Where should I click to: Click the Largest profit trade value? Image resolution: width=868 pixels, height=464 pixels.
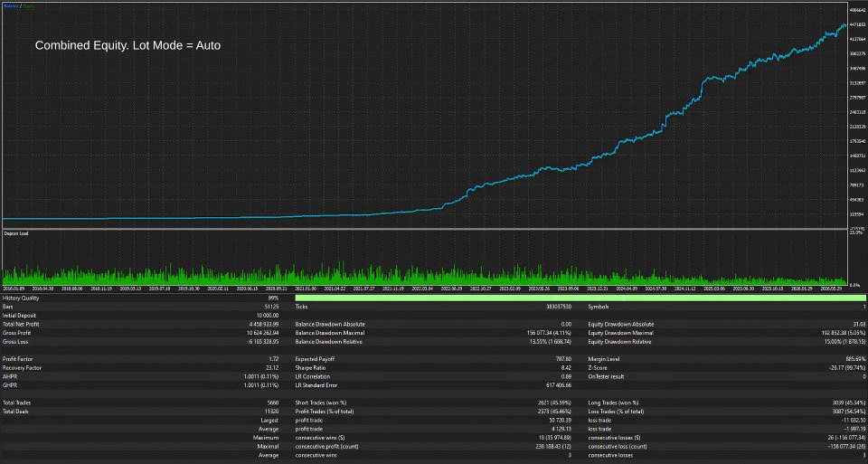[560, 421]
